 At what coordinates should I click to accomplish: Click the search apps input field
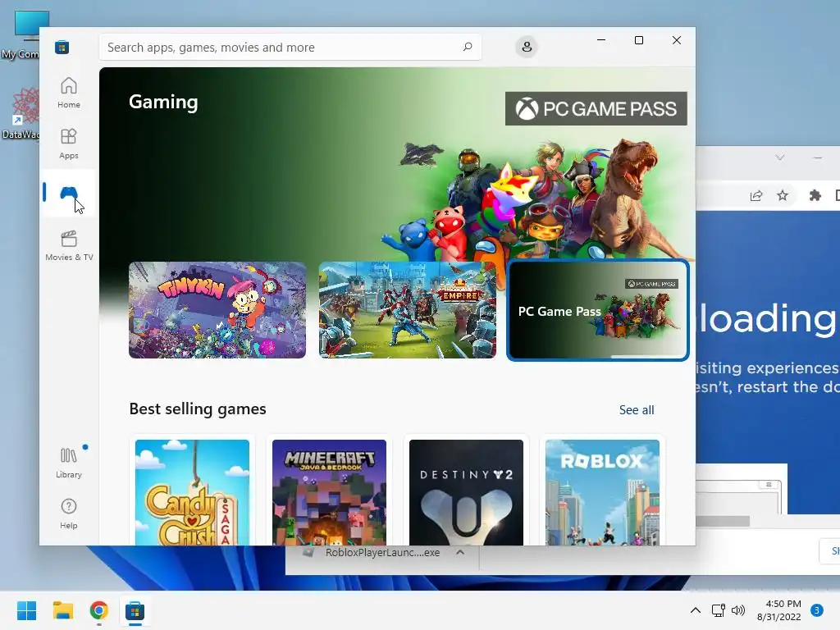pyautogui.click(x=290, y=47)
